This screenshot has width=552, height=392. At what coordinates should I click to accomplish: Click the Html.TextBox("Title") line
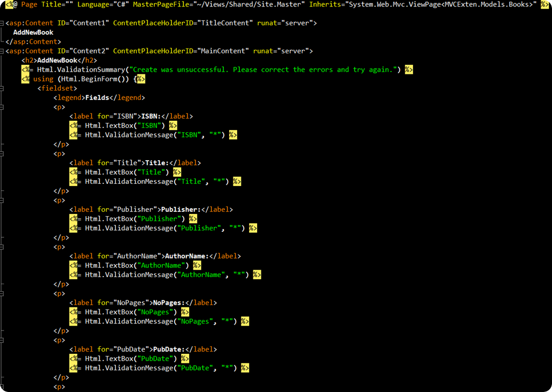tap(125, 172)
